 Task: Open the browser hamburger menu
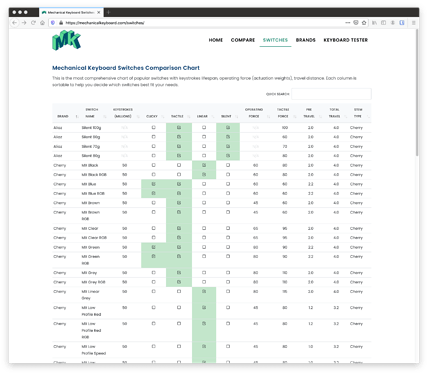pos(413,23)
